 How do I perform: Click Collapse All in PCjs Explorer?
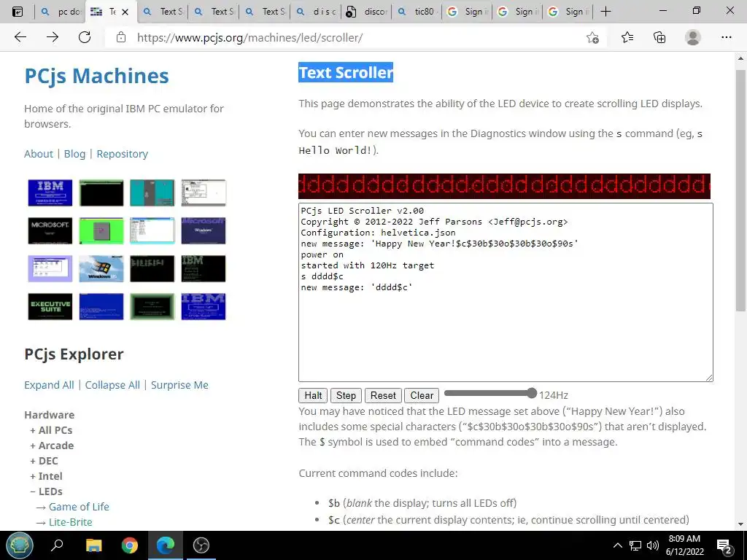(x=112, y=385)
